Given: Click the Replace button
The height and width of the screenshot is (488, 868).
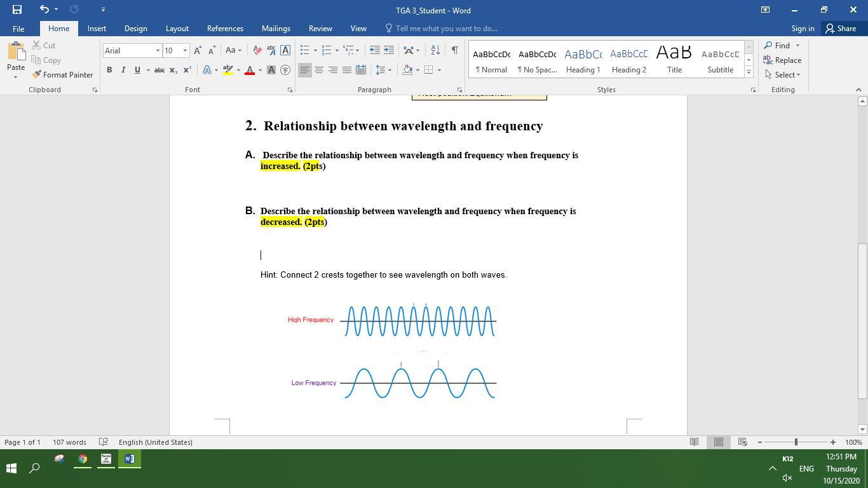Looking at the screenshot, I should [782, 60].
